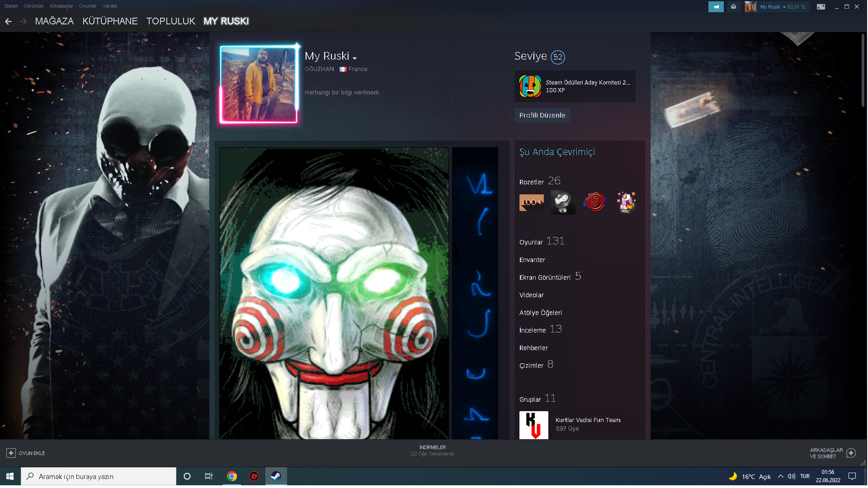
Task: Open the Steam menu
Action: click(11, 6)
